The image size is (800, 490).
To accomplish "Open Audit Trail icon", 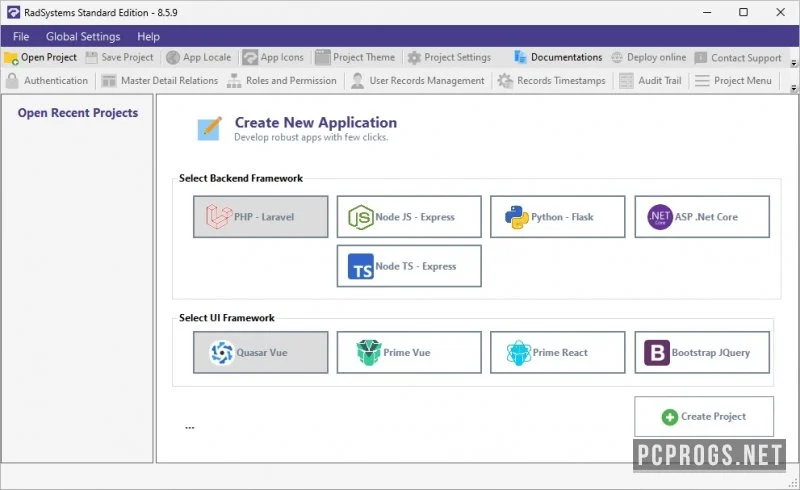I will (x=626, y=81).
